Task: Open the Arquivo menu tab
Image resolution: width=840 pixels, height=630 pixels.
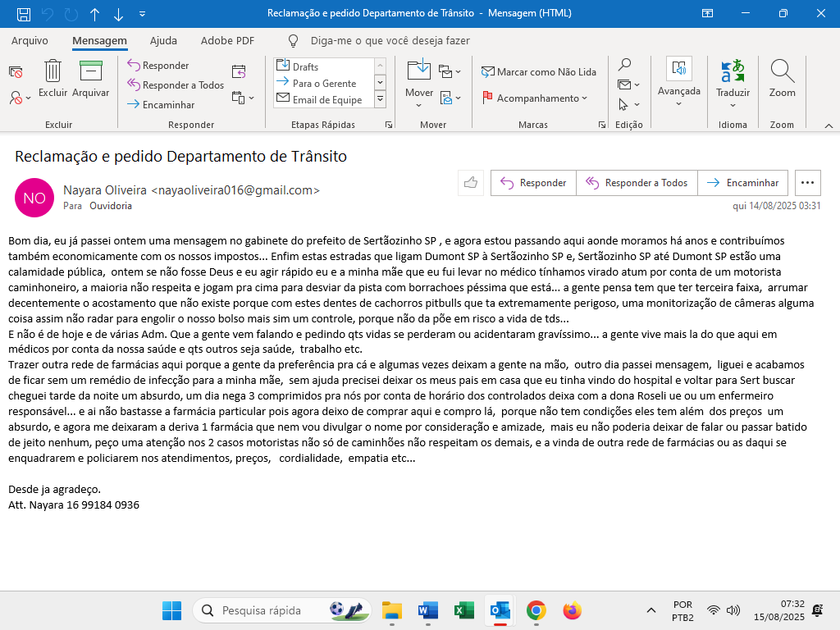Action: click(x=30, y=41)
